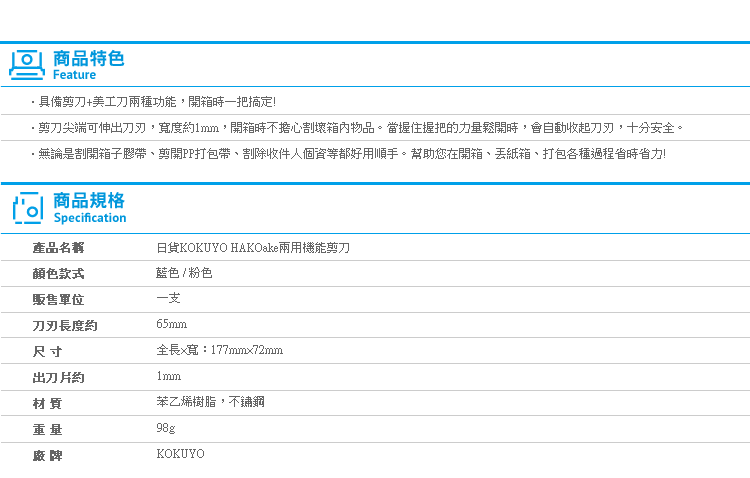Screen dimensions: 750x478
Task: Click the 廠牌 row label
Action: pos(47,456)
